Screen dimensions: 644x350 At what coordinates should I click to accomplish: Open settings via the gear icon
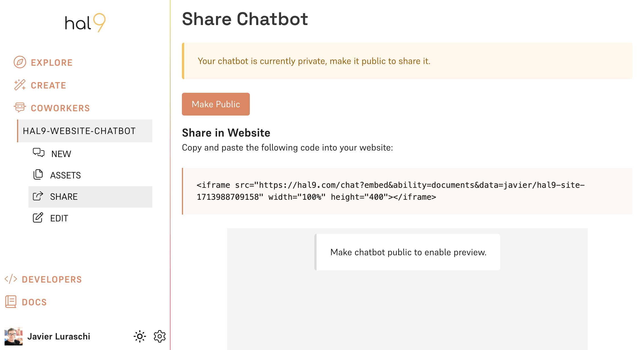click(x=160, y=336)
